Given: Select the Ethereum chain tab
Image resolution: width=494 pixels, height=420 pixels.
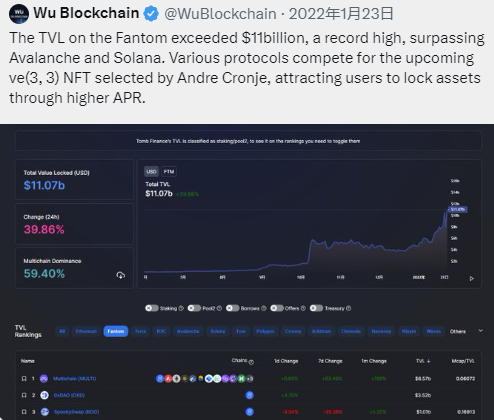Looking at the screenshot, I should pos(86,331).
